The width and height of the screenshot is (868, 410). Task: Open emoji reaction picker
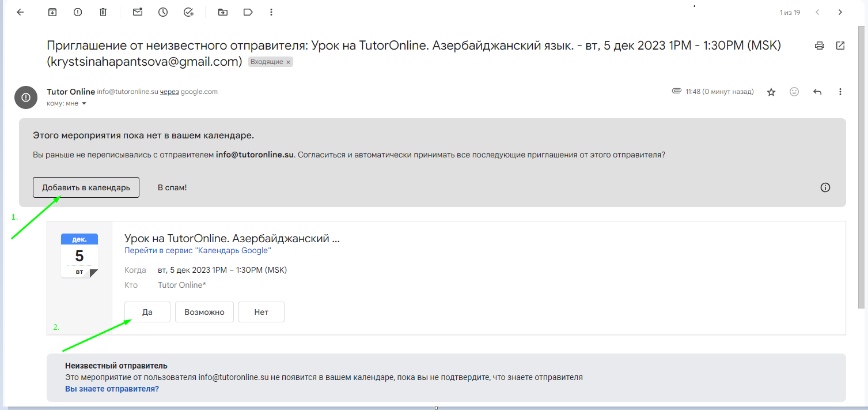click(794, 92)
